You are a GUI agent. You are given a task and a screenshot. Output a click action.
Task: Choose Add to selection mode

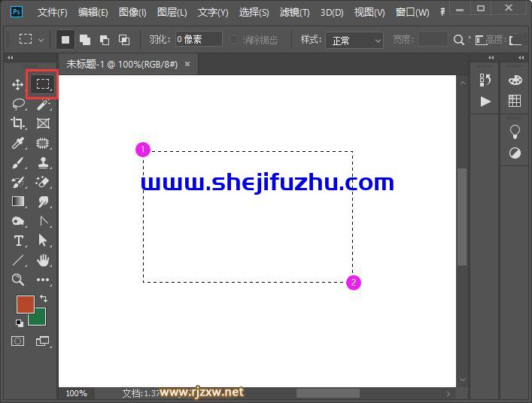coord(85,40)
